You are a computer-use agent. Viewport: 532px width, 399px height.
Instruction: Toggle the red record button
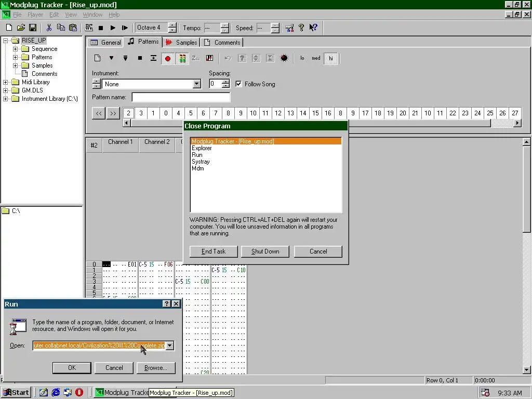click(x=168, y=58)
